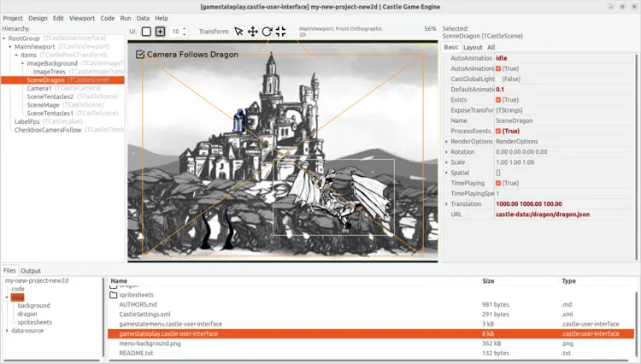The height and width of the screenshot is (364, 641).
Task: Sort files by the Size column header
Action: coord(488,280)
